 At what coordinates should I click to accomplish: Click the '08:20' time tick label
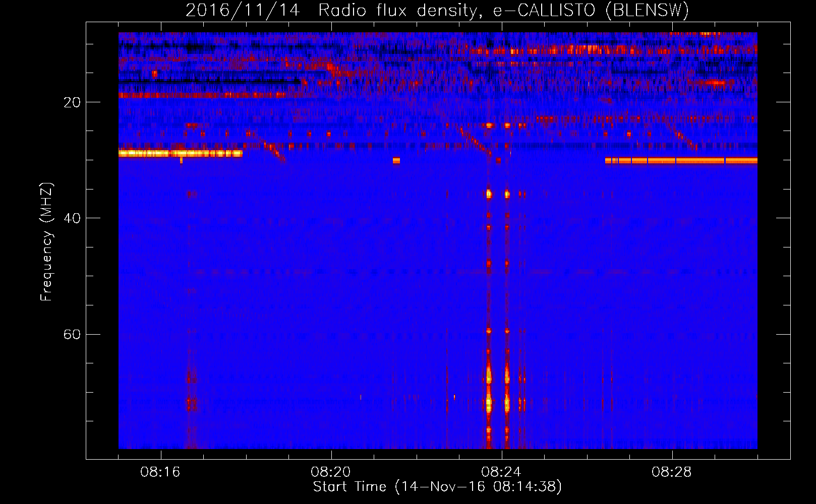pyautogui.click(x=331, y=472)
